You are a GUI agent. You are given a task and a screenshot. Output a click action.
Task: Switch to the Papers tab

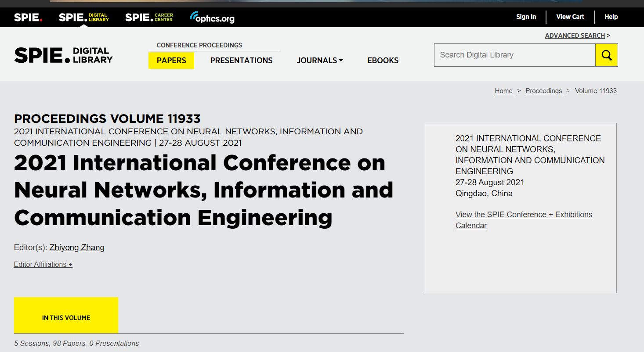point(171,61)
